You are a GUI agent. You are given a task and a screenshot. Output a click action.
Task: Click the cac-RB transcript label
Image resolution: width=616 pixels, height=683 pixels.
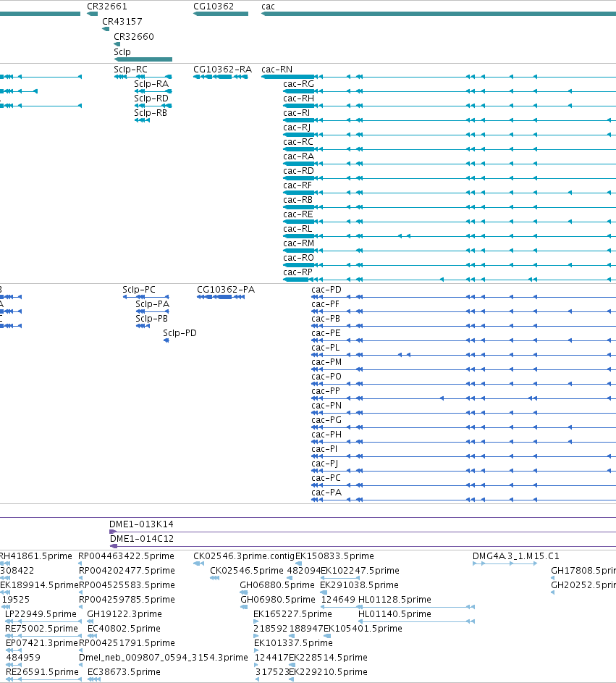[298, 200]
